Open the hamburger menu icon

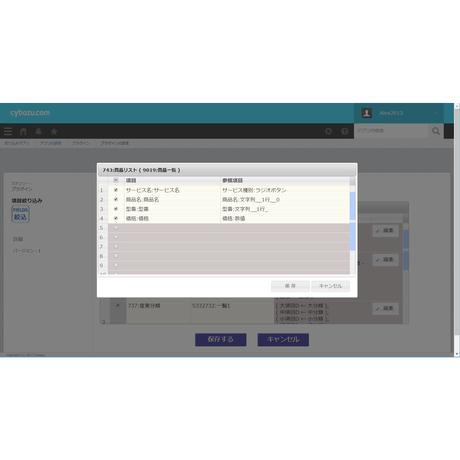coord(8,131)
